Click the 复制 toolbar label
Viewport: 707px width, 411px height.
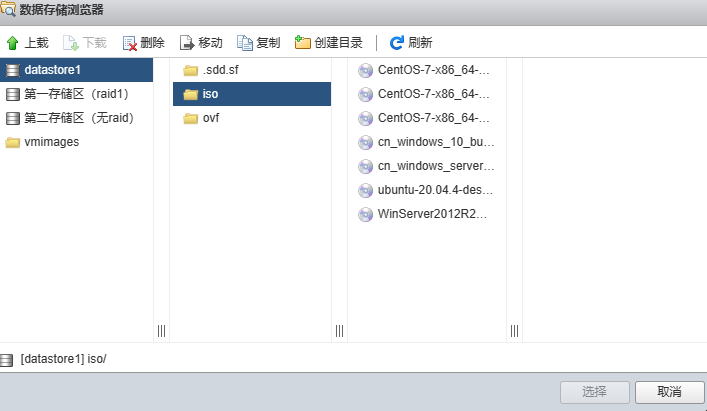[268, 43]
